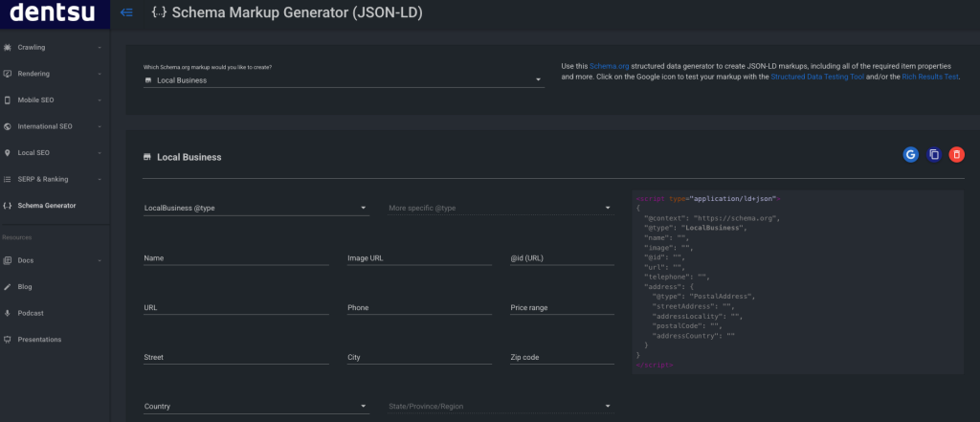Click the Podcast microphone icon

[7, 313]
